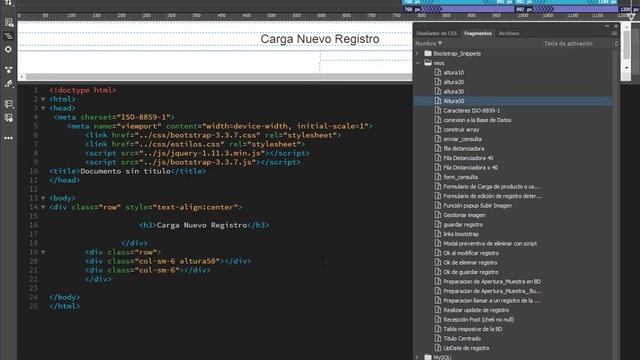Open the Archivos tab
Image resolution: width=640 pixels, height=360 pixels.
(x=509, y=33)
